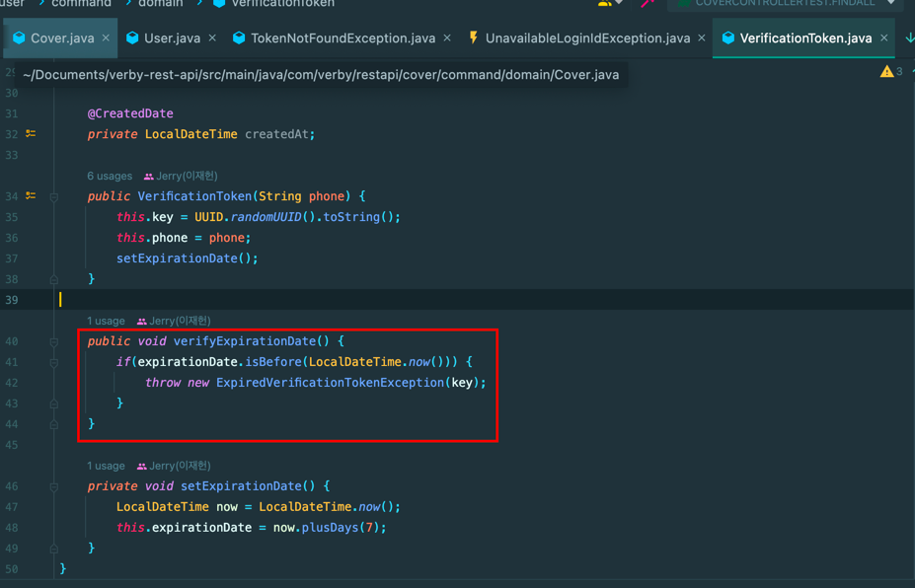
Task: Click the Jerry author hint above the constructor
Action: coord(181,176)
